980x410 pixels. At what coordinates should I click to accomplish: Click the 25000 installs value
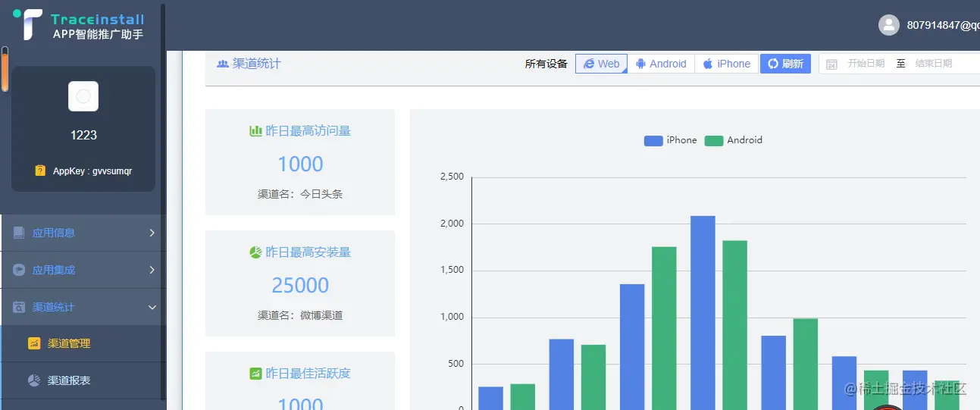click(x=300, y=285)
